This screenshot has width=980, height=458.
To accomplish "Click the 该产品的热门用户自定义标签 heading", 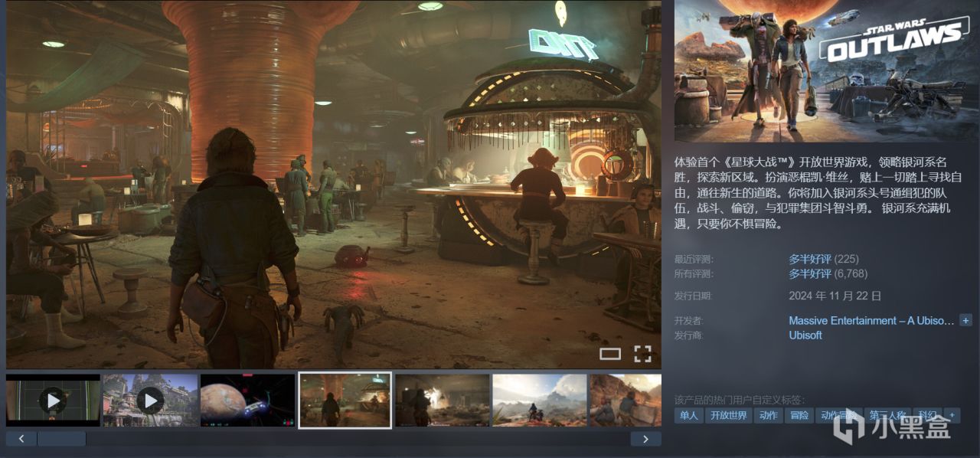I will coord(740,400).
